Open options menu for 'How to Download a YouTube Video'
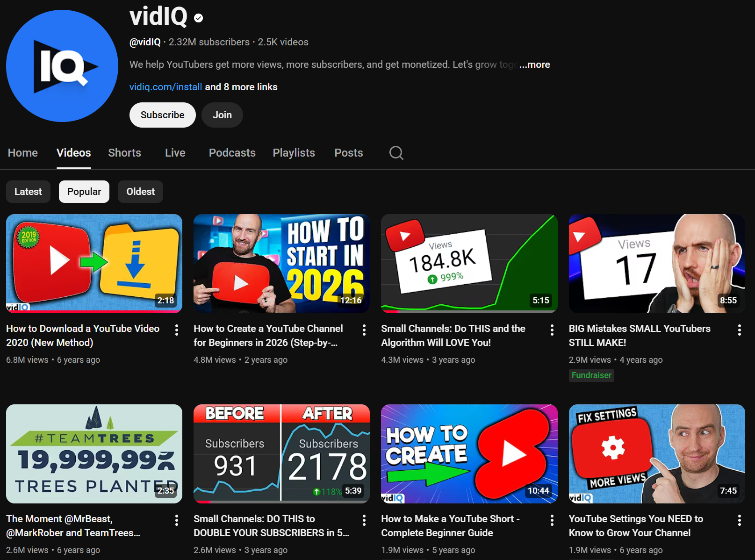This screenshot has width=755, height=560. [x=176, y=330]
